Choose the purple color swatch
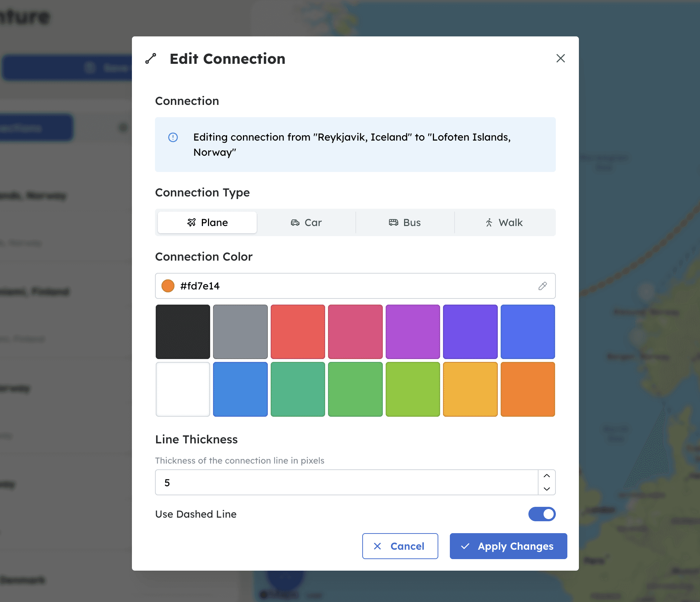Viewport: 700px width, 602px height. click(413, 332)
